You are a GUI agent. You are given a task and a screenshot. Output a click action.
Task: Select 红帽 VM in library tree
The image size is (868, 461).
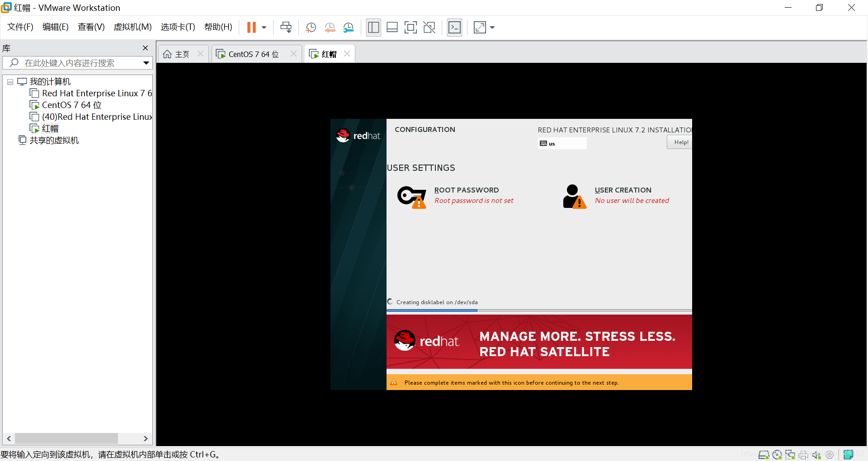[44, 128]
